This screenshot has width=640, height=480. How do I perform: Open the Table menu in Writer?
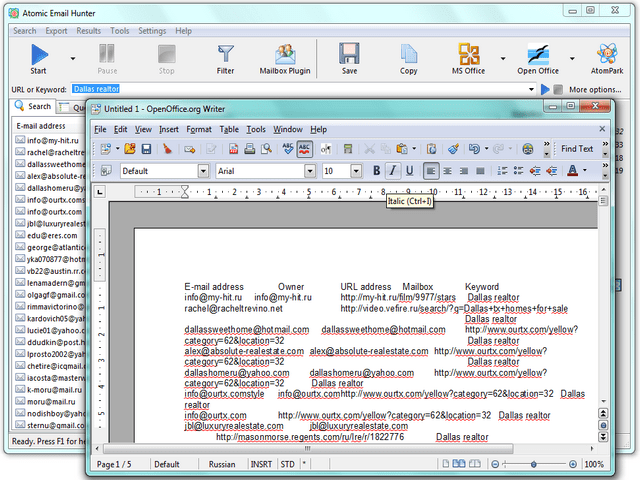[229, 129]
